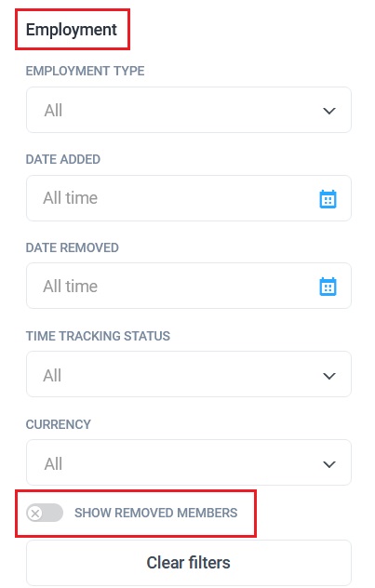Click the Date Added field label
Screen dimensions: 375x588
click(63, 159)
